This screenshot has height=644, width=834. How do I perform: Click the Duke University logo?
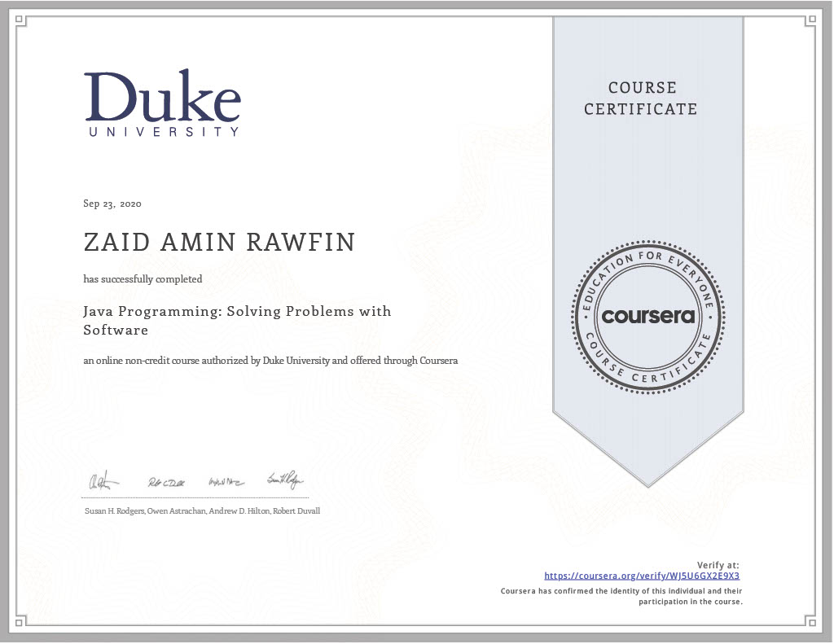coord(163,103)
